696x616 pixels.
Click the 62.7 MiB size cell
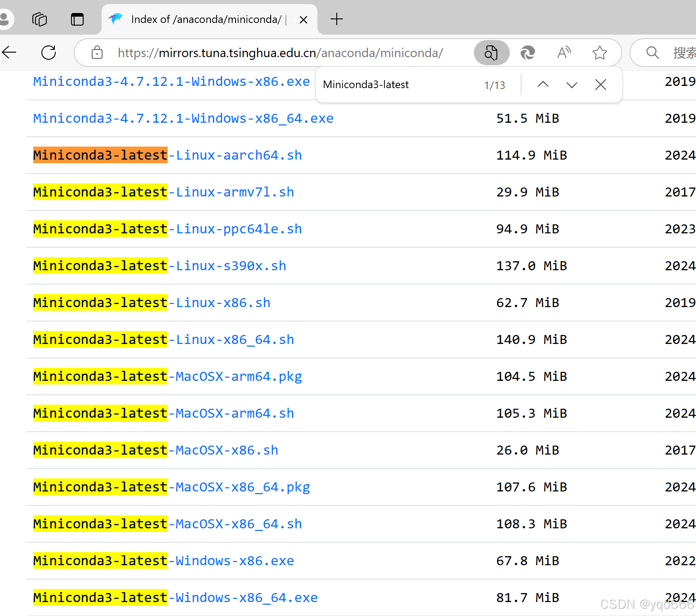(x=528, y=303)
